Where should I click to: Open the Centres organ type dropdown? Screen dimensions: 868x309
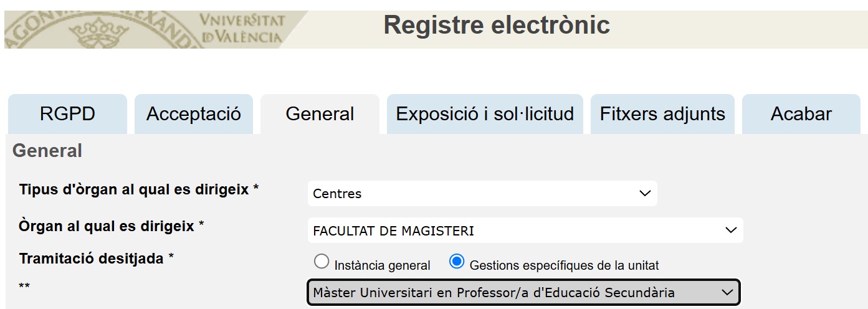coord(482,194)
